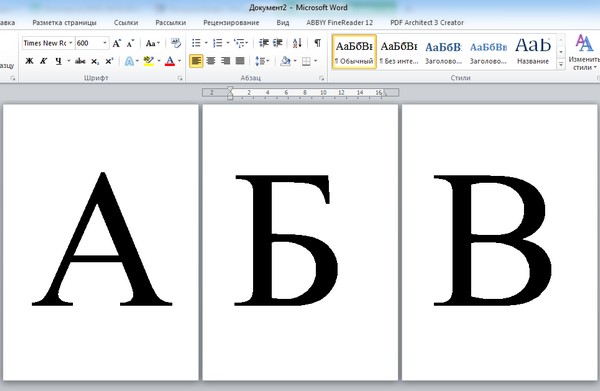Screen dimensions: 600x391
Task: Expand bullet list style dropdown arrow
Action: pyautogui.click(x=206, y=43)
